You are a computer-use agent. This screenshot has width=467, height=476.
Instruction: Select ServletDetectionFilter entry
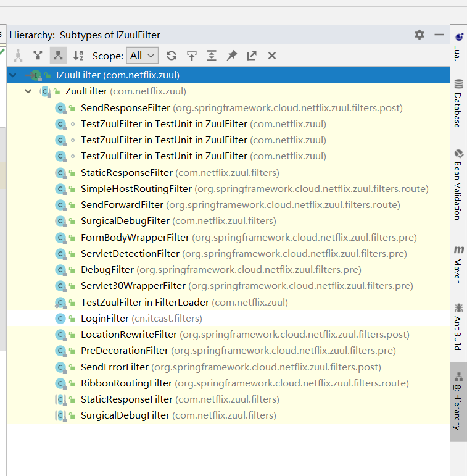(228, 254)
